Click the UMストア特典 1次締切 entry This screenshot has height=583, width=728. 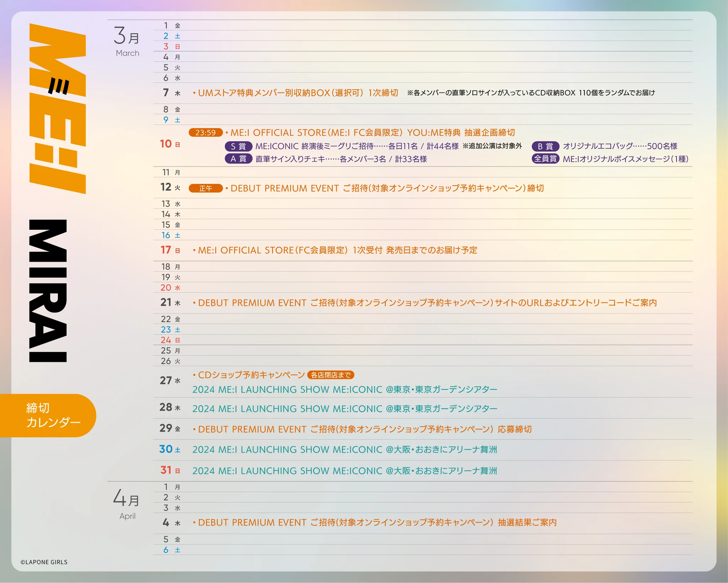tap(295, 93)
